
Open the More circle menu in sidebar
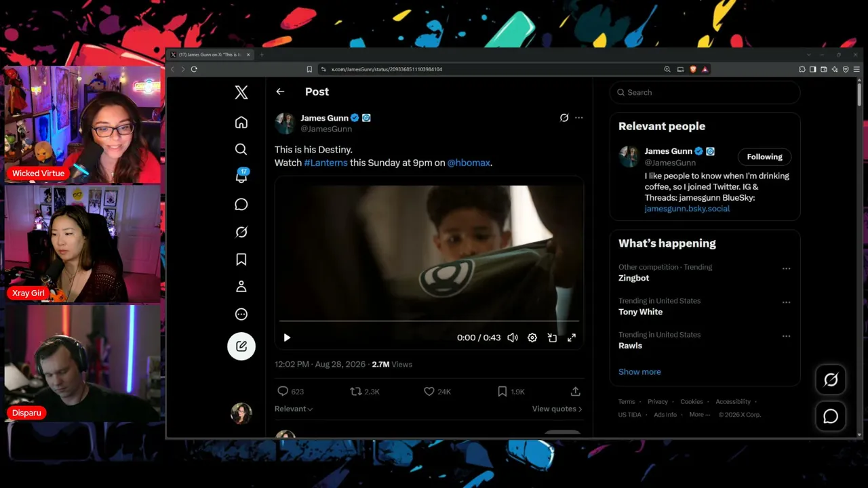coord(241,314)
